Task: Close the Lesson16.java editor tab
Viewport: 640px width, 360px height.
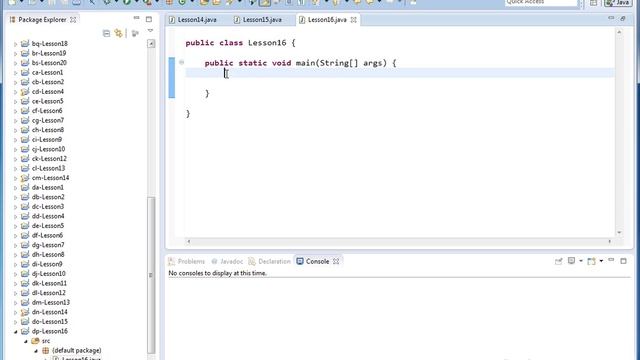Action: click(353, 20)
